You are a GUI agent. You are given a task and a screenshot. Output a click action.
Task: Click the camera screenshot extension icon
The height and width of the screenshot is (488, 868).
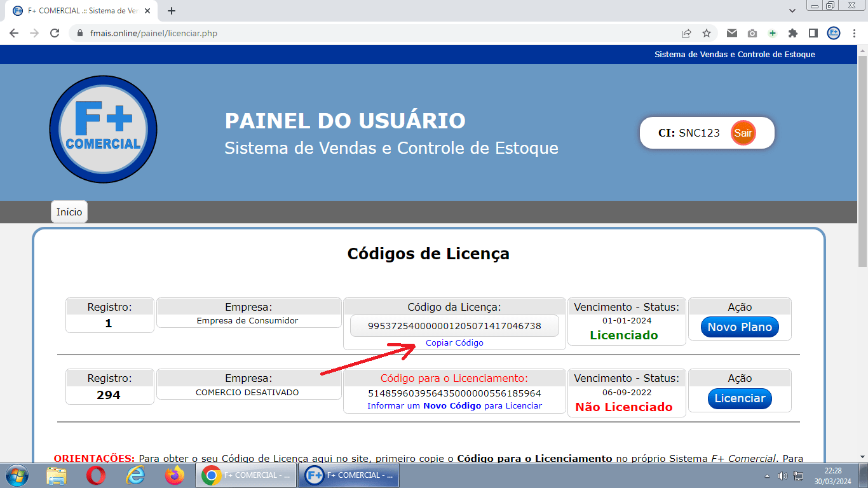pos(752,33)
